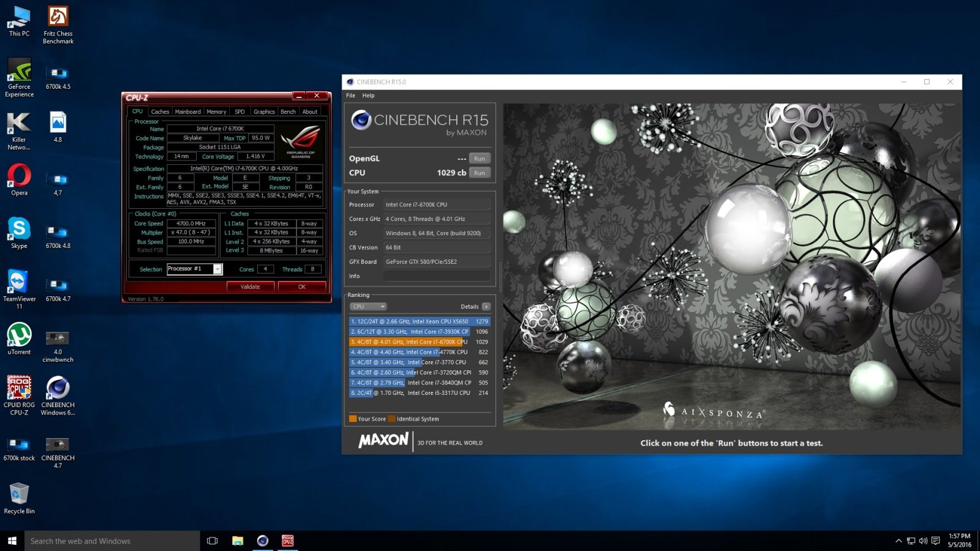
Task: Launch Skype from the desktop
Action: click(x=19, y=229)
